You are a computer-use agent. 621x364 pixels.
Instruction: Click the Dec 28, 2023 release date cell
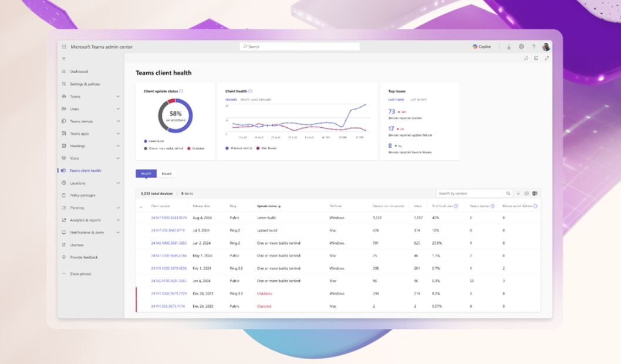tap(203, 294)
